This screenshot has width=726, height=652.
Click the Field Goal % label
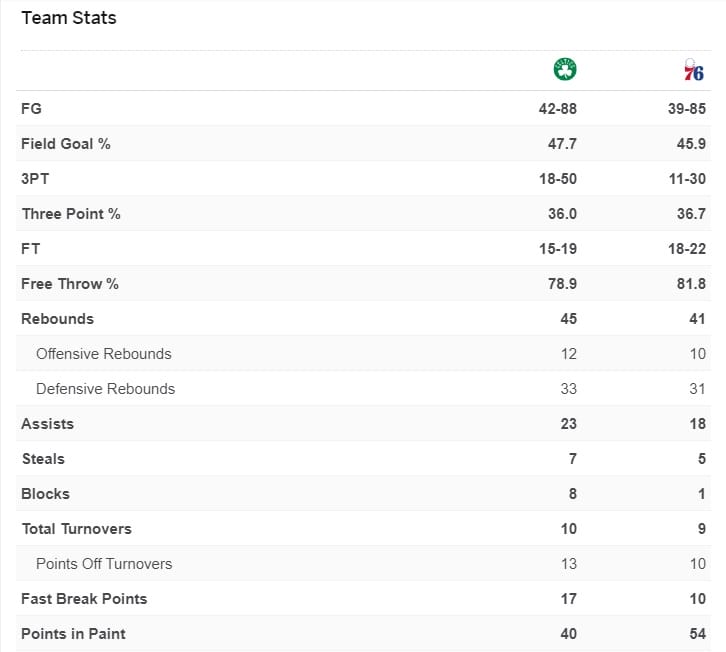[x=65, y=143]
